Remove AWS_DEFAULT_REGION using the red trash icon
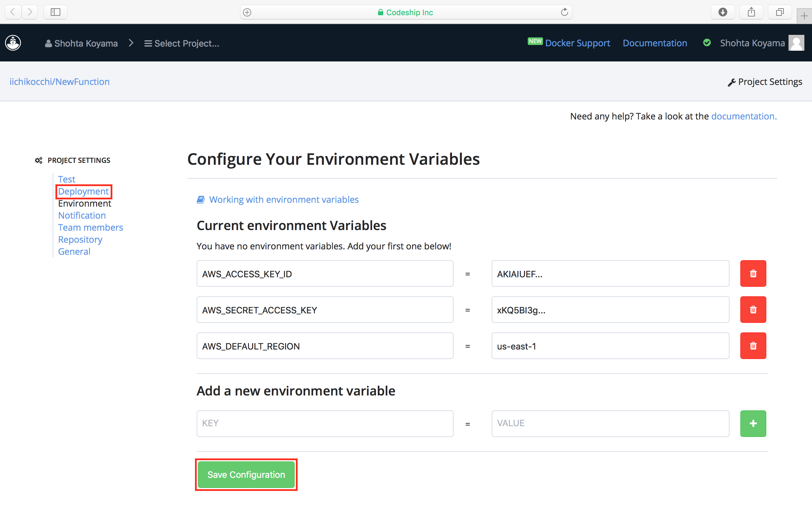This screenshot has width=812, height=507. point(753,346)
